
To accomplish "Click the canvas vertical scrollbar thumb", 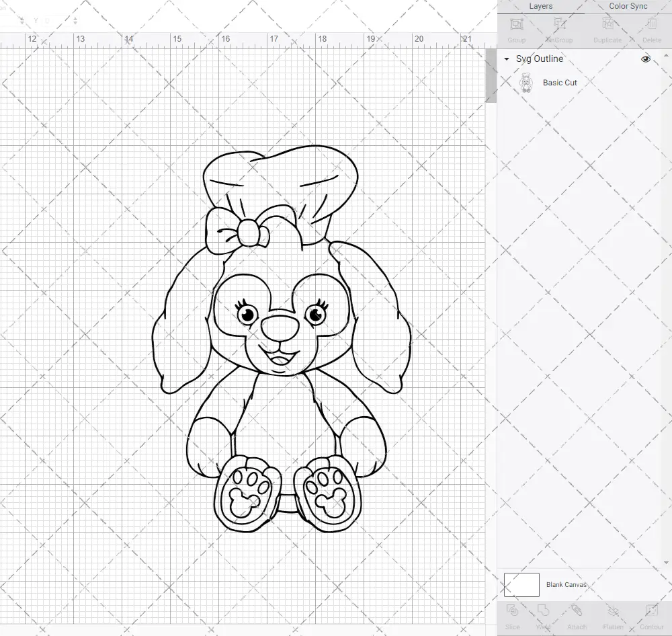I will (x=491, y=76).
